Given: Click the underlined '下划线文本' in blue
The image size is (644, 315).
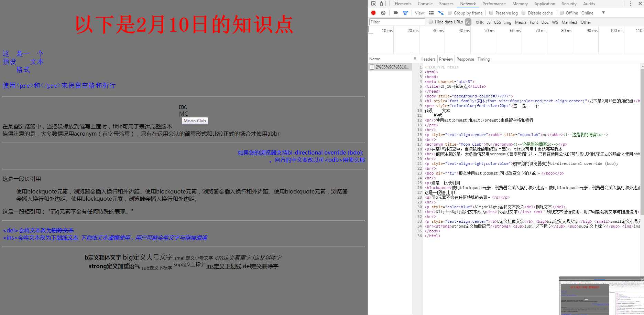Looking at the screenshot, I should coord(65,238).
